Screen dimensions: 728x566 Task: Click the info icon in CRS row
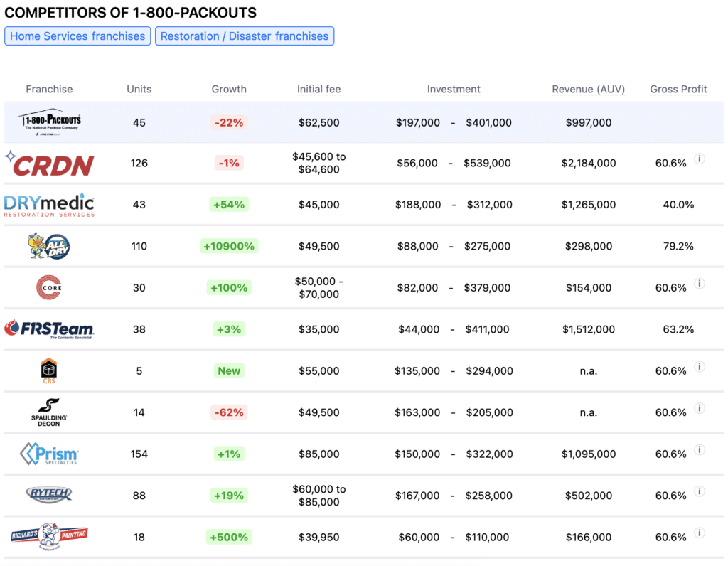click(700, 366)
